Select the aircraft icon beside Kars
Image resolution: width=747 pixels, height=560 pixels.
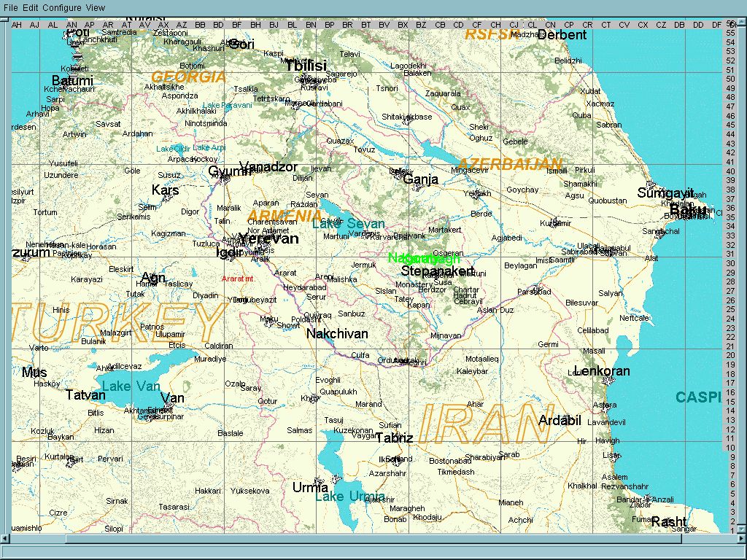coord(167,197)
